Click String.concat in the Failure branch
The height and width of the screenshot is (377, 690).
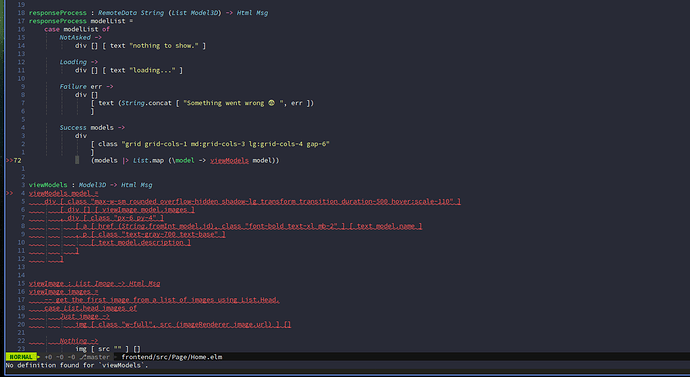[146, 103]
